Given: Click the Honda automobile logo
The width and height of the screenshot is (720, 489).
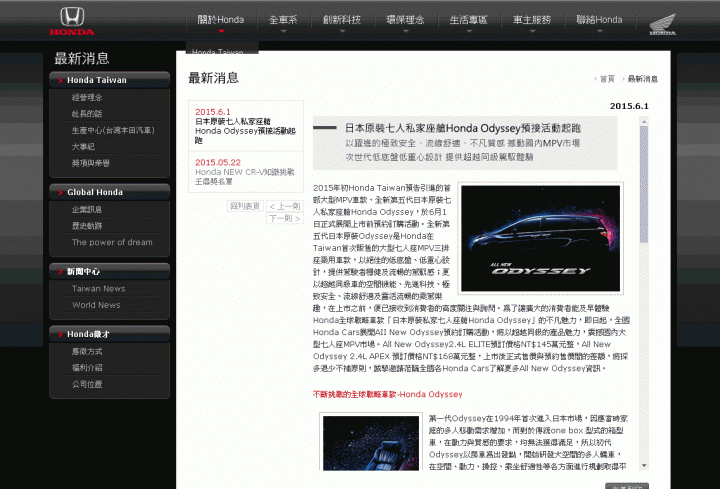Looking at the screenshot, I should pos(72,21).
